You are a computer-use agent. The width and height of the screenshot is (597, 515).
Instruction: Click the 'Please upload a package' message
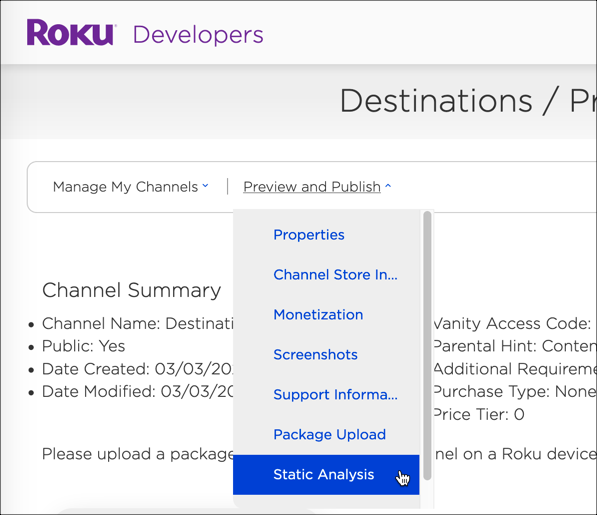(137, 454)
